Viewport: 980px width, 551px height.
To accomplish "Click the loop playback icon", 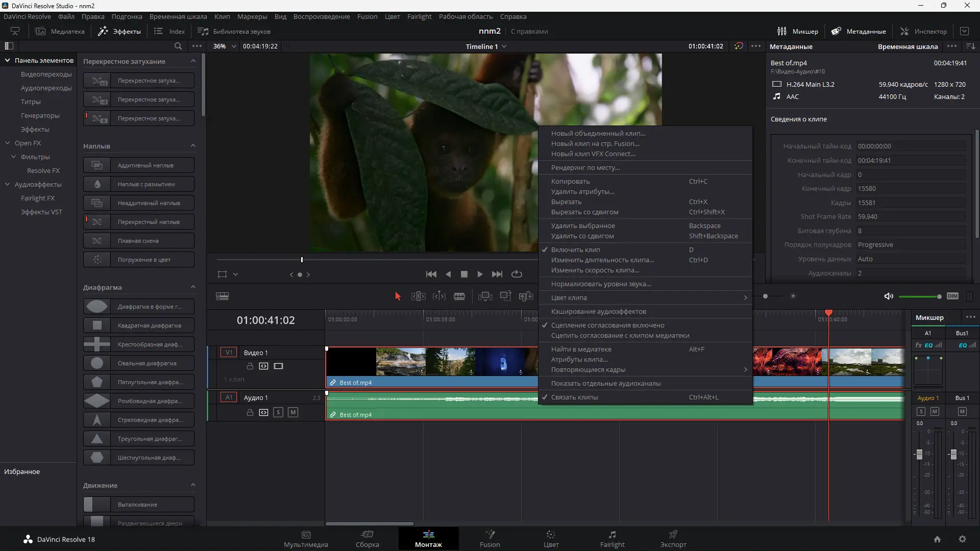I will (517, 274).
